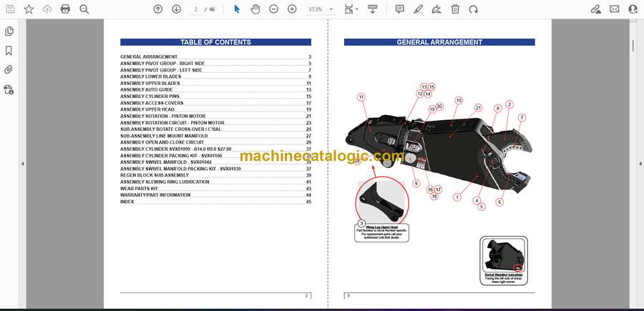Image resolution: width=644 pixels, height=311 pixels.
Task: Click the Serial Number Location inset image
Action: [x=504, y=257]
